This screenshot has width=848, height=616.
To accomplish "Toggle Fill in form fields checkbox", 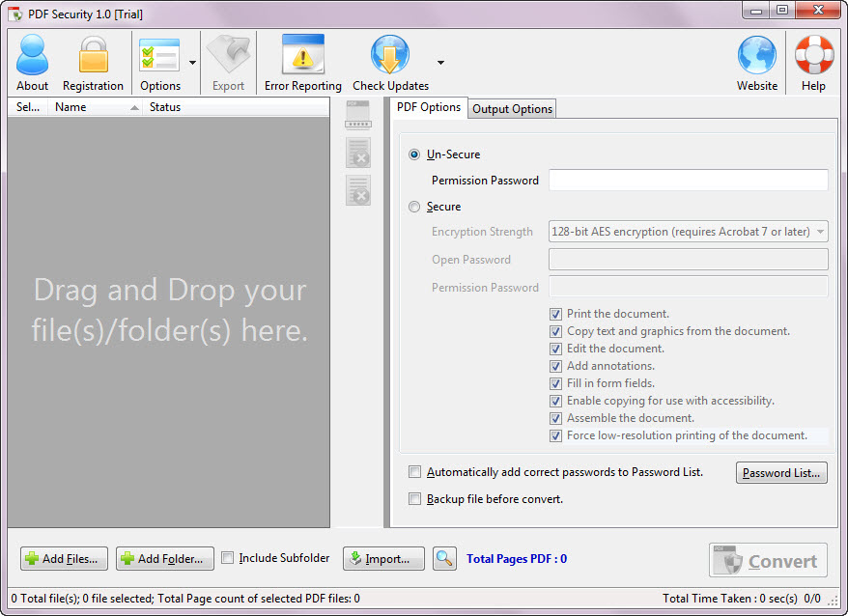I will (x=555, y=383).
